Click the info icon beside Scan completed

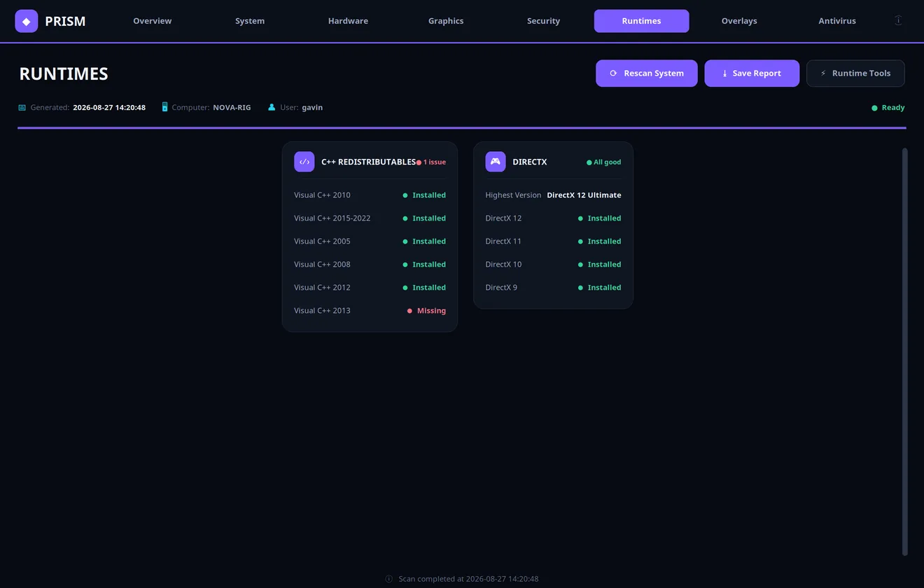389,579
